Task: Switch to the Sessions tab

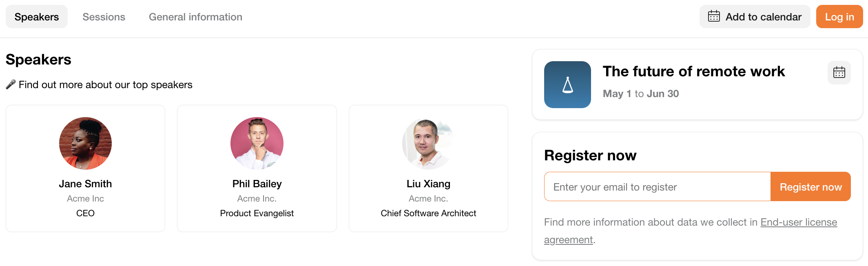Action: coord(104,17)
